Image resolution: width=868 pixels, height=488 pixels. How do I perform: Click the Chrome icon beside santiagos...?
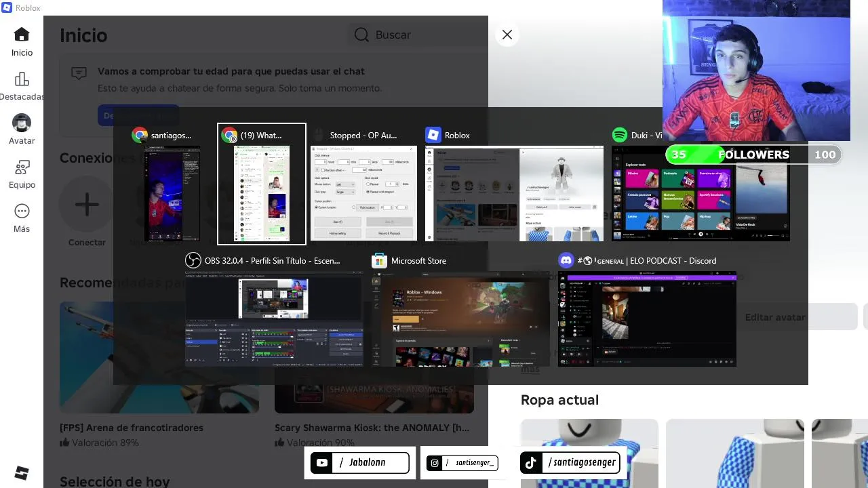[x=140, y=135]
